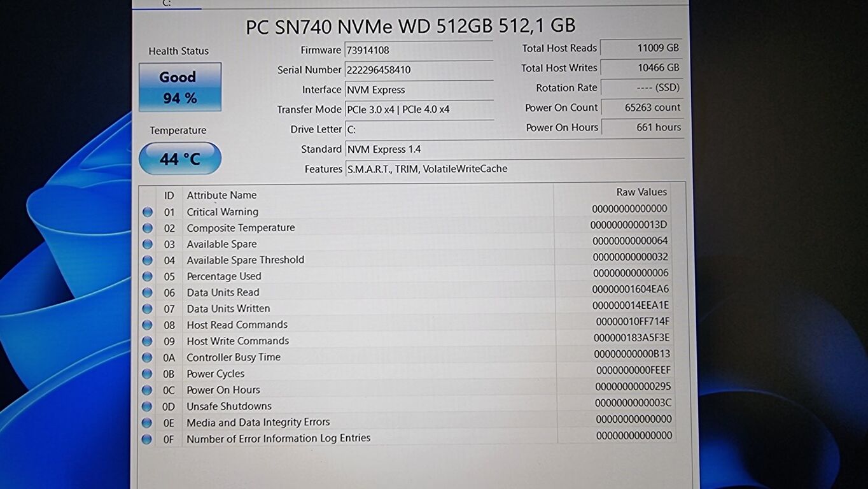
Task: Click raw value 0000000000FEEF
Action: [633, 370]
